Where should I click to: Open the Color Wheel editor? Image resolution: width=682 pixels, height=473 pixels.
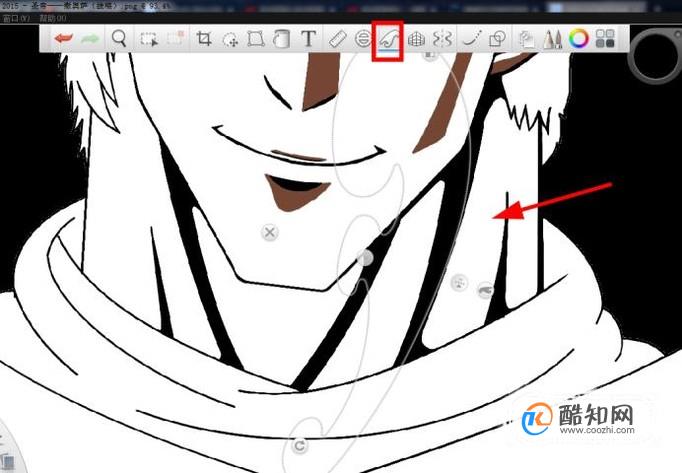click(x=578, y=38)
